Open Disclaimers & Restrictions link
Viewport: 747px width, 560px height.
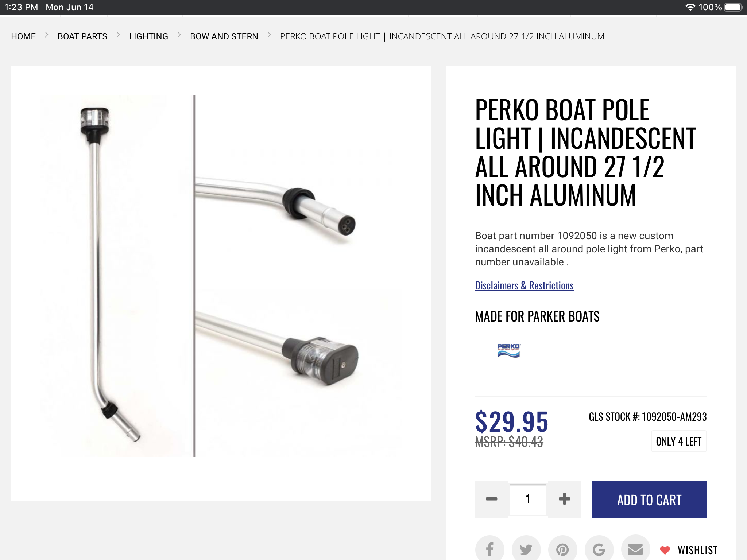tap(524, 285)
